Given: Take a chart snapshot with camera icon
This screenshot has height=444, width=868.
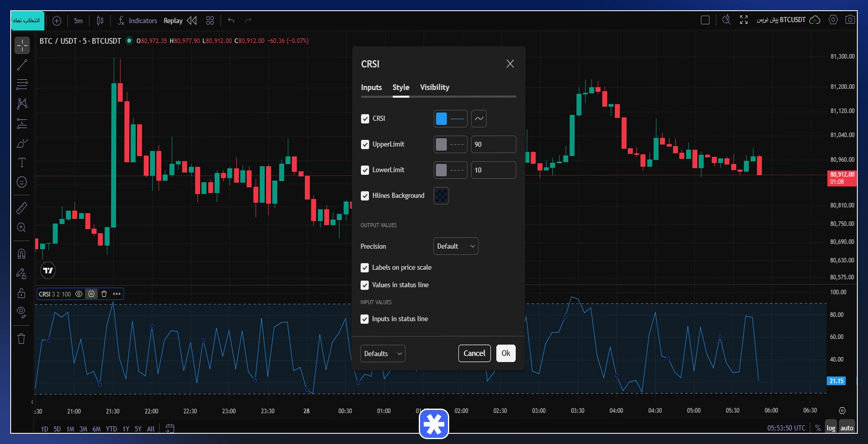Looking at the screenshot, I should pos(850,20).
